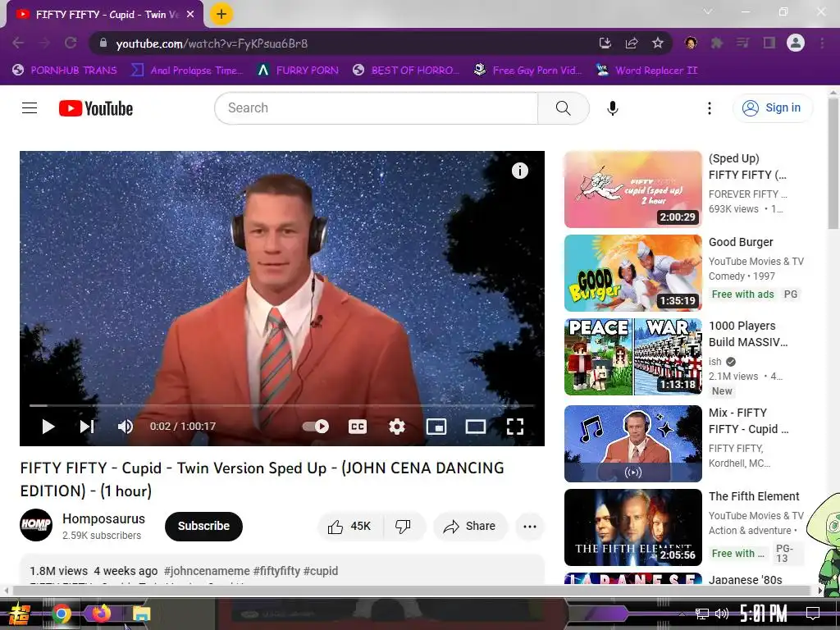Image resolution: width=840 pixels, height=630 pixels.
Task: Open the Homposaurus channel avatar
Action: click(x=36, y=525)
